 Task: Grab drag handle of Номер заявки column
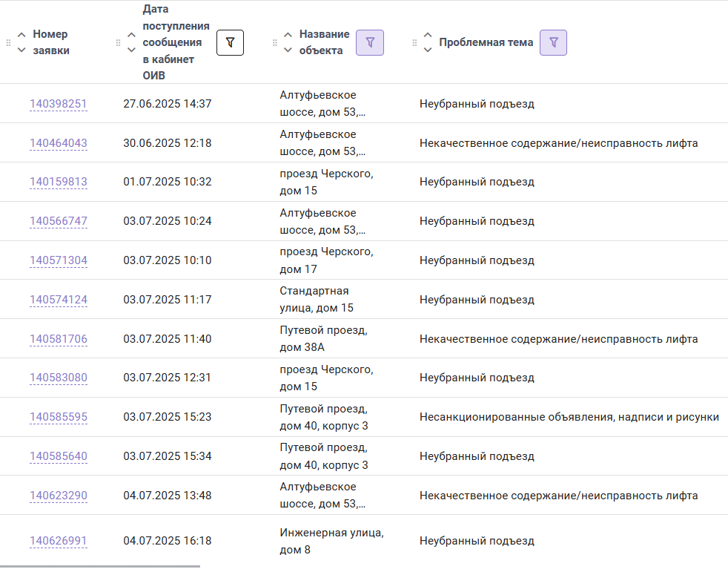pos(8,43)
